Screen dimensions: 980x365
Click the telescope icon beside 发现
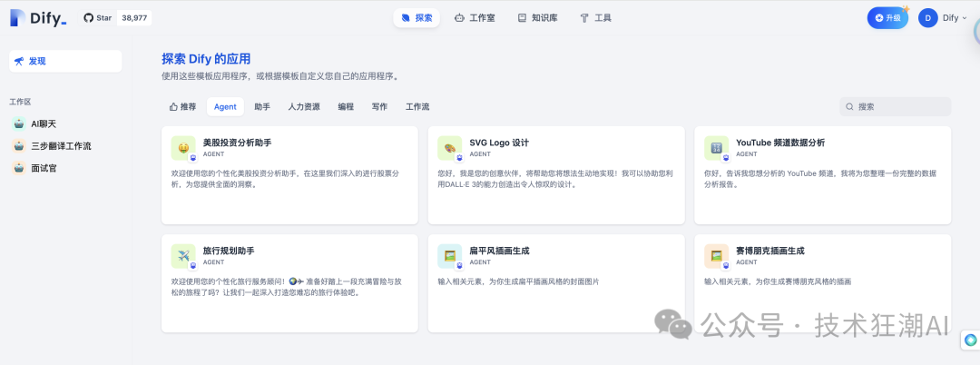tap(19, 61)
